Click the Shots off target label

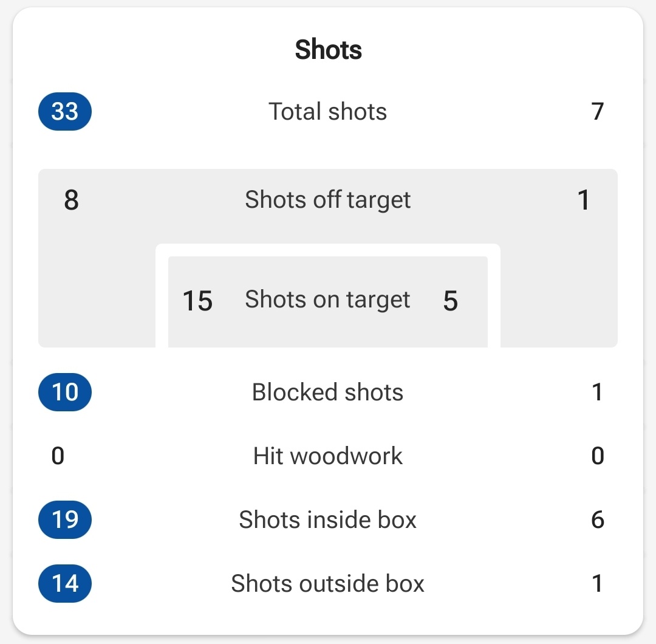click(327, 200)
